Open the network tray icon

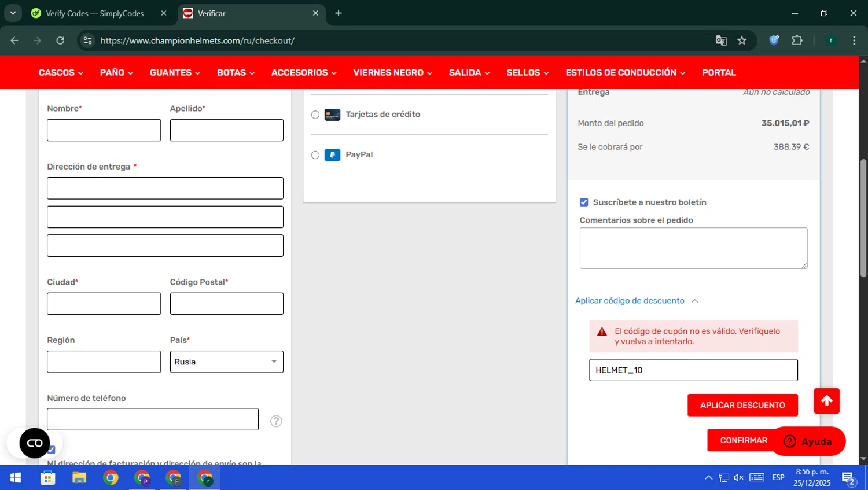pos(724,478)
